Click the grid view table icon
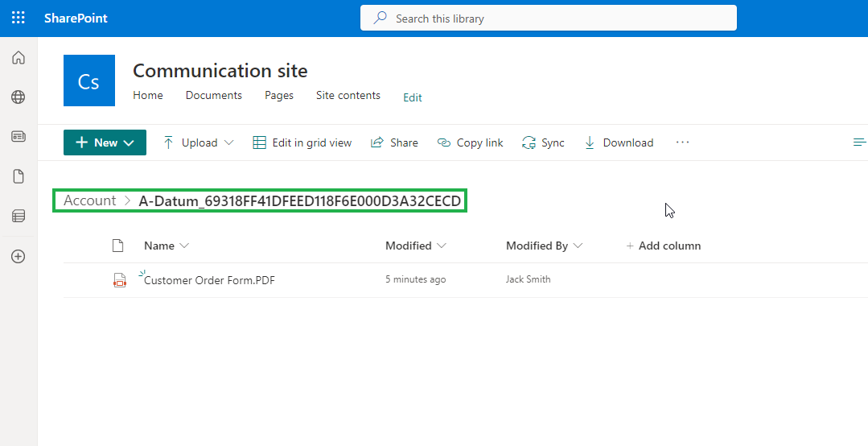 (259, 143)
